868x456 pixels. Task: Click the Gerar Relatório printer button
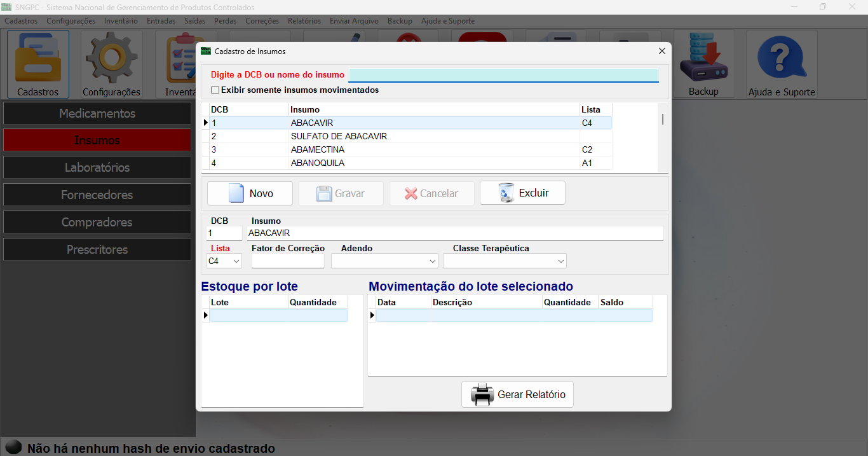517,394
